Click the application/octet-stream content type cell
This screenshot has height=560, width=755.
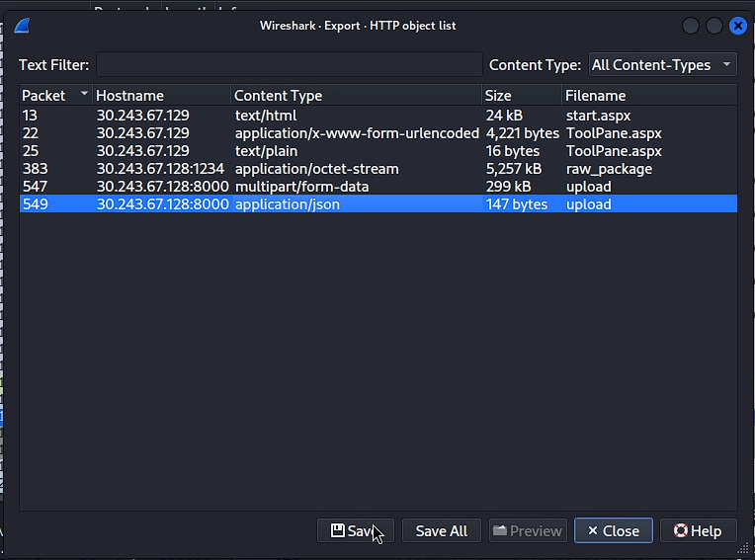tap(317, 169)
